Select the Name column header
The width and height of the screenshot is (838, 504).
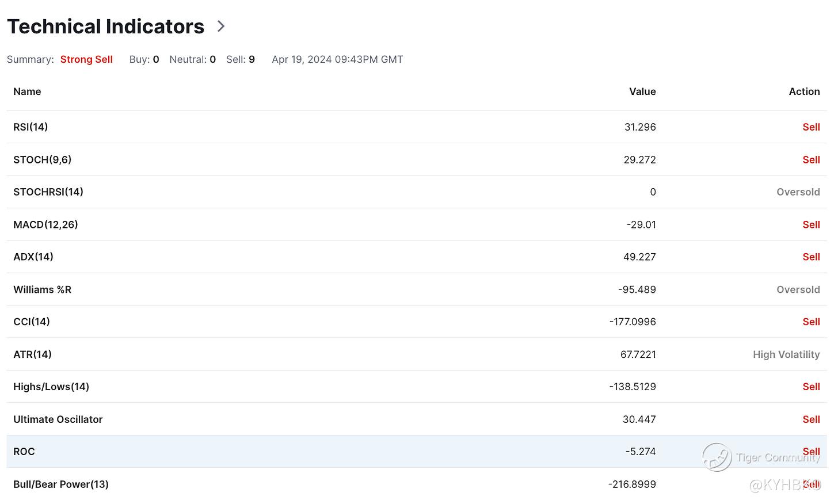click(x=27, y=91)
